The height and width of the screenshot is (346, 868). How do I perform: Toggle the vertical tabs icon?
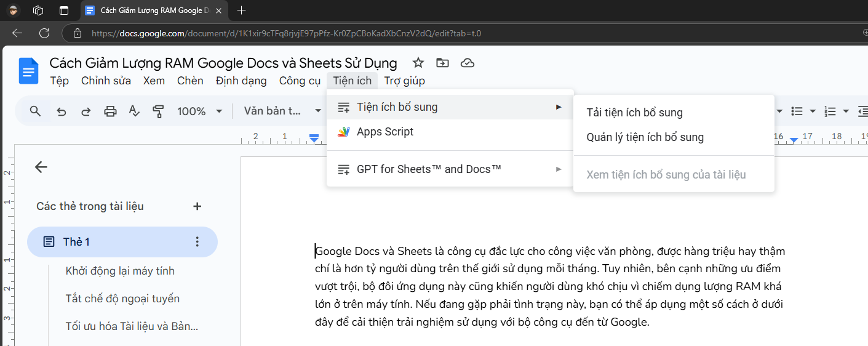(x=64, y=10)
